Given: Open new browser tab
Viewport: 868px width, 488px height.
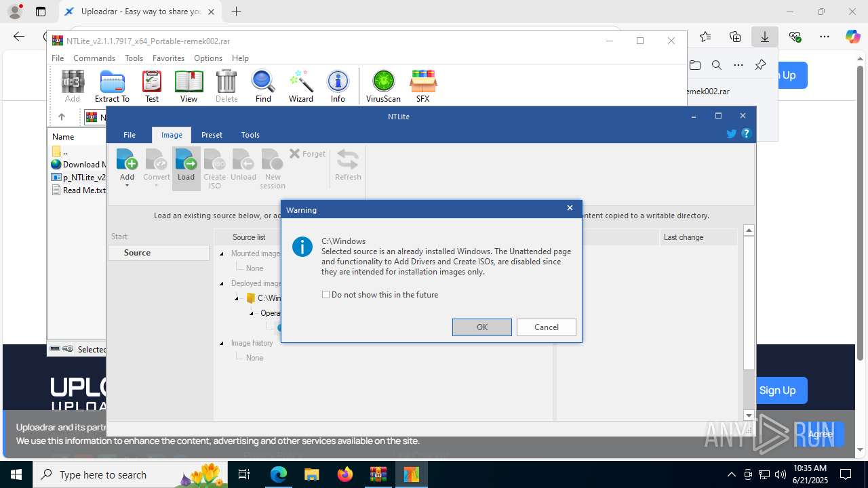Looking at the screenshot, I should (x=236, y=12).
